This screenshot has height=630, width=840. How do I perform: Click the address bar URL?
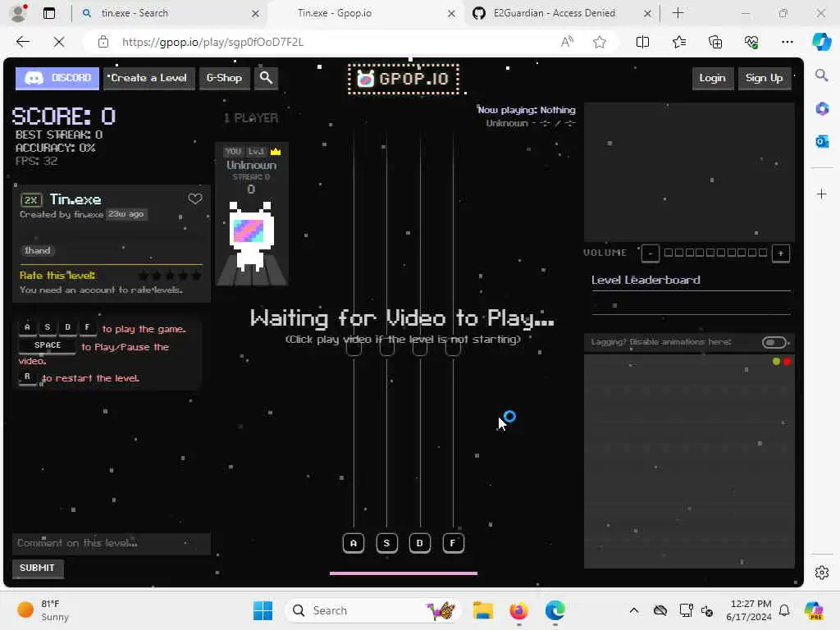point(212,42)
